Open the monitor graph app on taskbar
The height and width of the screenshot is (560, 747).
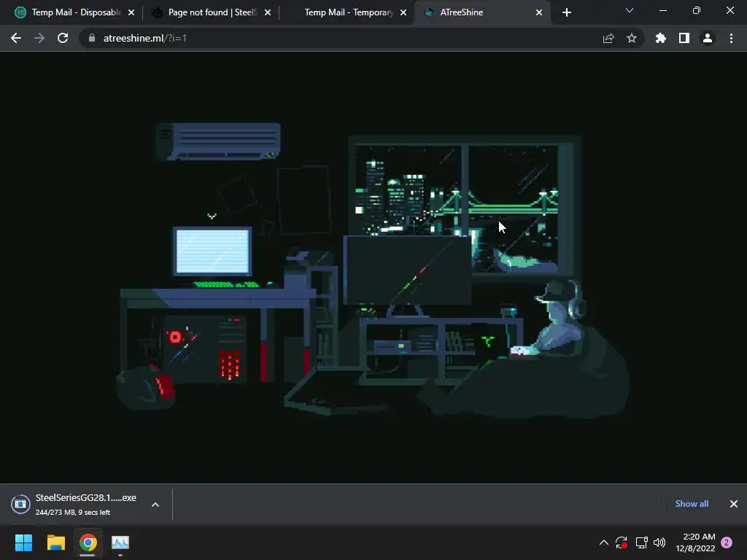click(x=120, y=542)
